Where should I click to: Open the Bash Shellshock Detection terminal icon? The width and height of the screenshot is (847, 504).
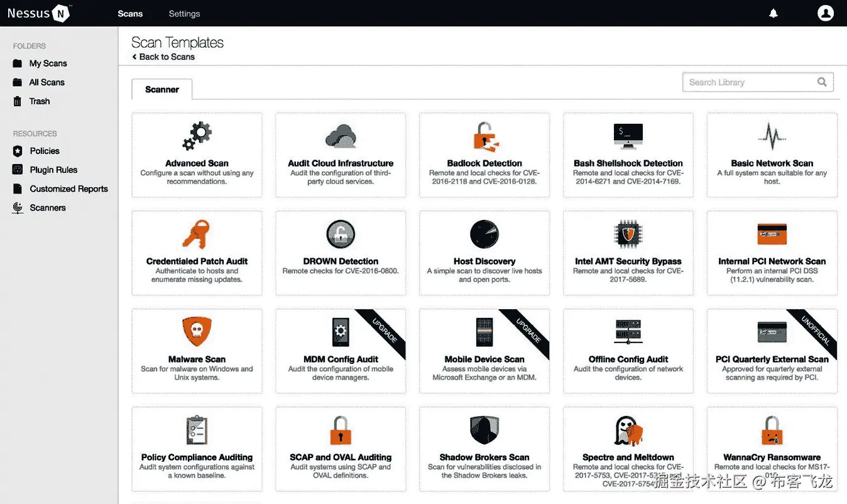628,136
